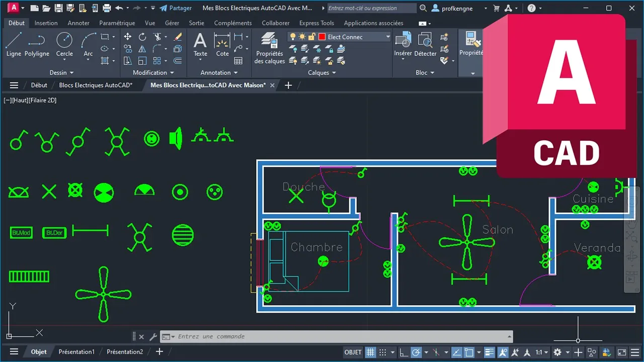
Task: Open file with the folder icon
Action: [46, 8]
